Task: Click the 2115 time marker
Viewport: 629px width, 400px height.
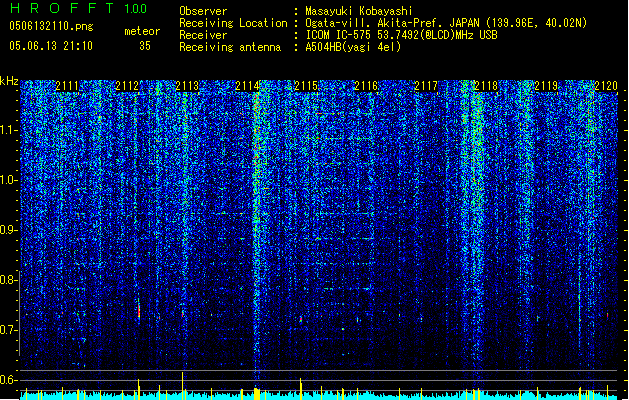Action: 306,86
